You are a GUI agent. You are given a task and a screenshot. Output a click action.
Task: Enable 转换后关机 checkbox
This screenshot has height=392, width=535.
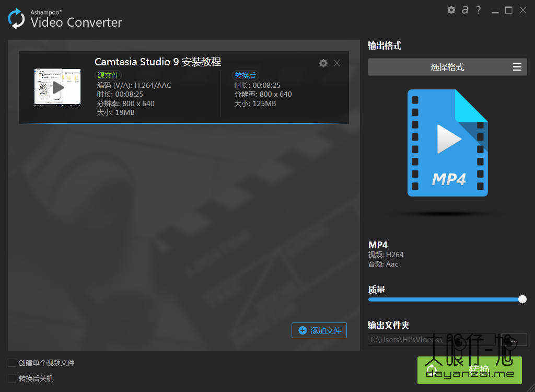click(12, 378)
